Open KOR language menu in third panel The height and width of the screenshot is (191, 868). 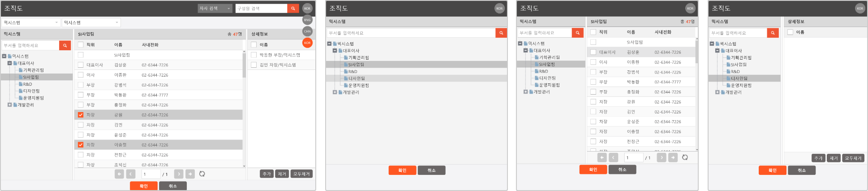[x=690, y=9]
